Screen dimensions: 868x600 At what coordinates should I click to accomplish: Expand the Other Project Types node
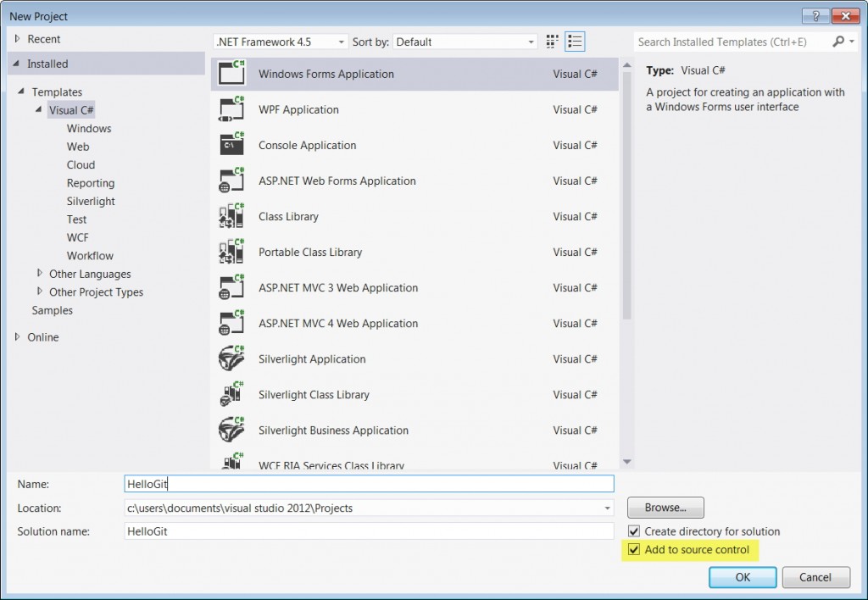pyautogui.click(x=39, y=292)
